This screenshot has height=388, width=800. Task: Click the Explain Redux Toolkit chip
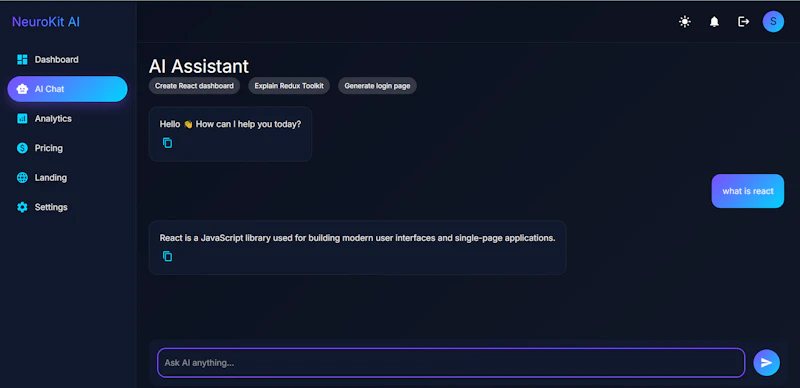pos(289,86)
